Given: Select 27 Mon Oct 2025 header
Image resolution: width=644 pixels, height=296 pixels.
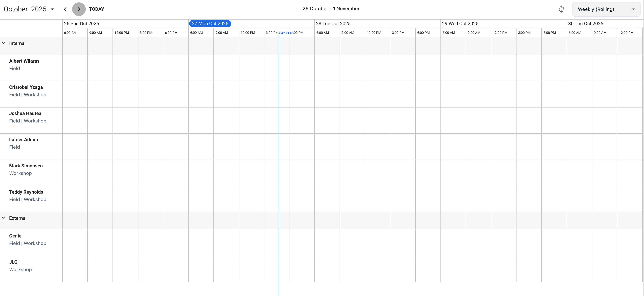Looking at the screenshot, I should (210, 23).
